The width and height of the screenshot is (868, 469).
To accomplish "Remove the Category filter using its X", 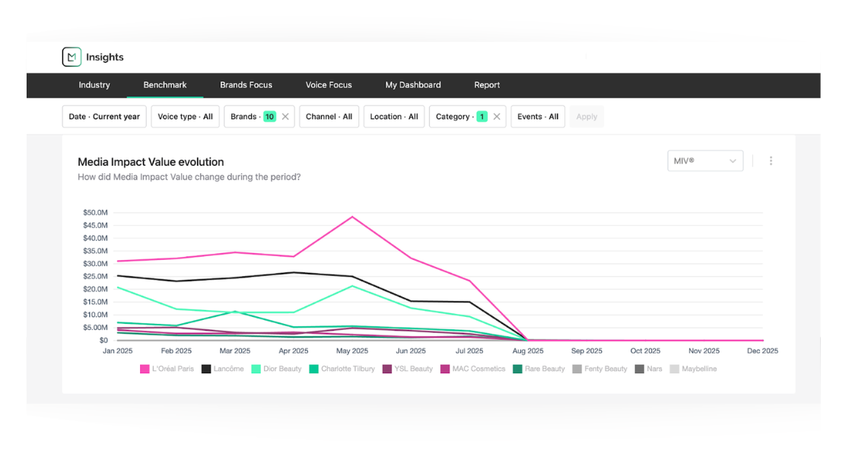I will click(x=497, y=117).
